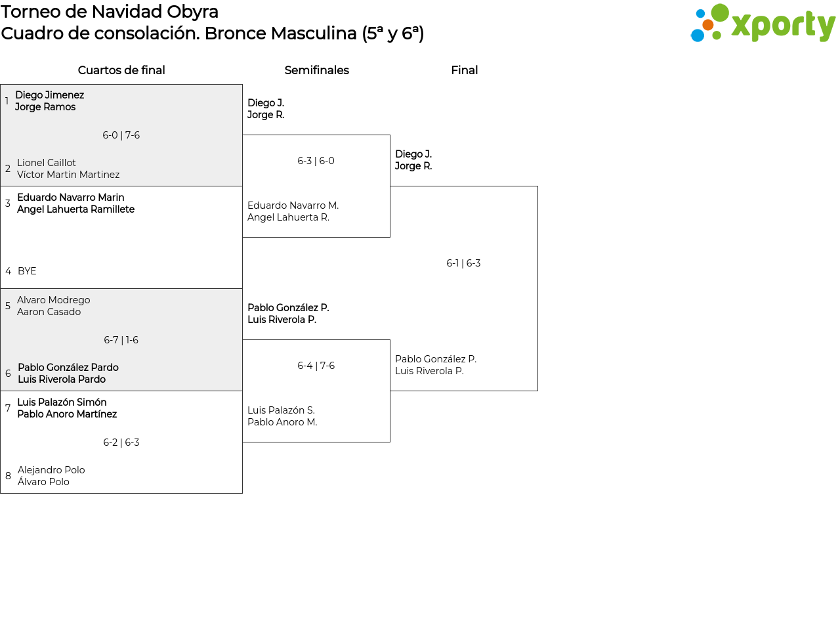
Task: Select Luis Palazón S. semifinal entry
Action: (x=282, y=416)
